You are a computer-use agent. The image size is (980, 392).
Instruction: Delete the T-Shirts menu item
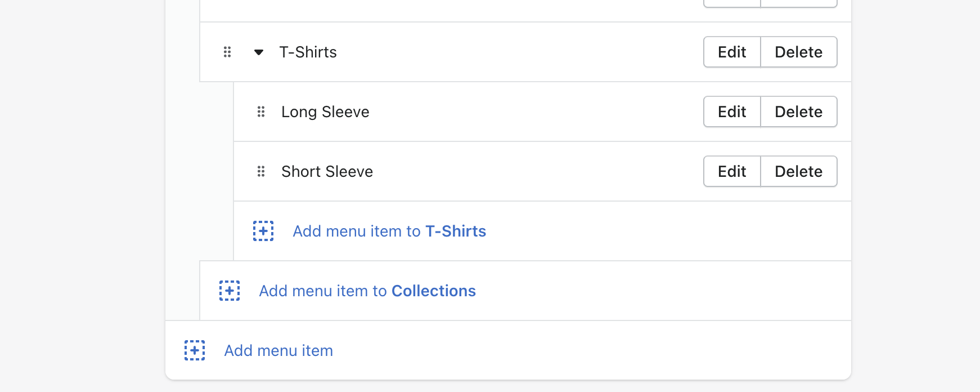(x=799, y=52)
